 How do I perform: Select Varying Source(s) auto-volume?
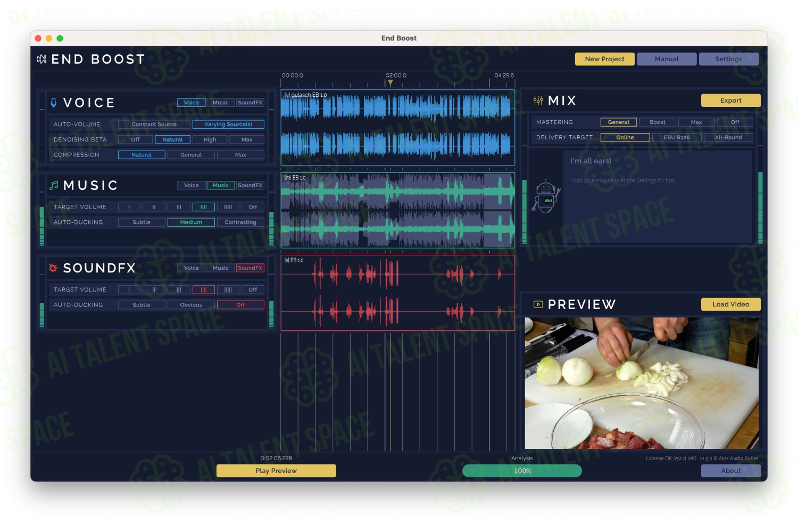pos(228,124)
